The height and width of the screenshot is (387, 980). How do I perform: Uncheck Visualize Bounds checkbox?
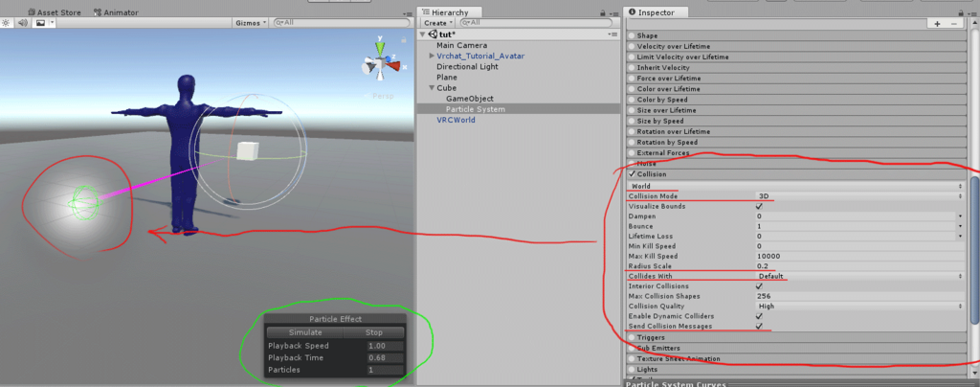pyautogui.click(x=759, y=206)
